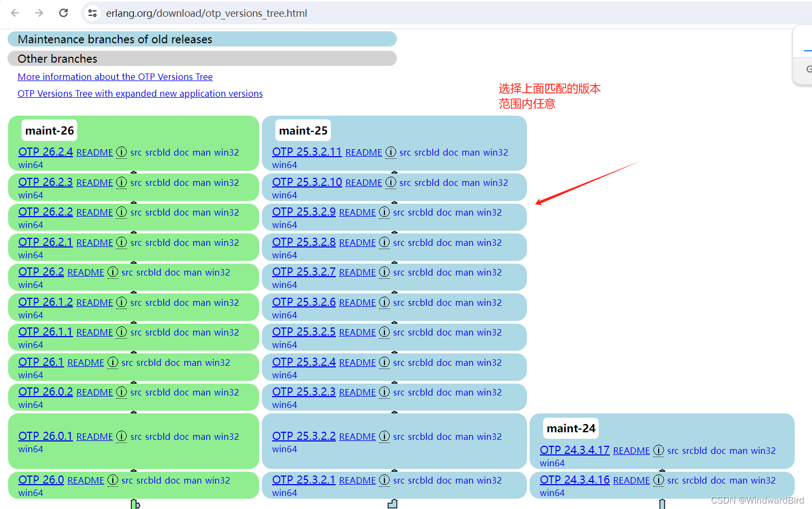Open More information about the OTP Versions Tree
The image size is (812, 509).
[x=115, y=77]
